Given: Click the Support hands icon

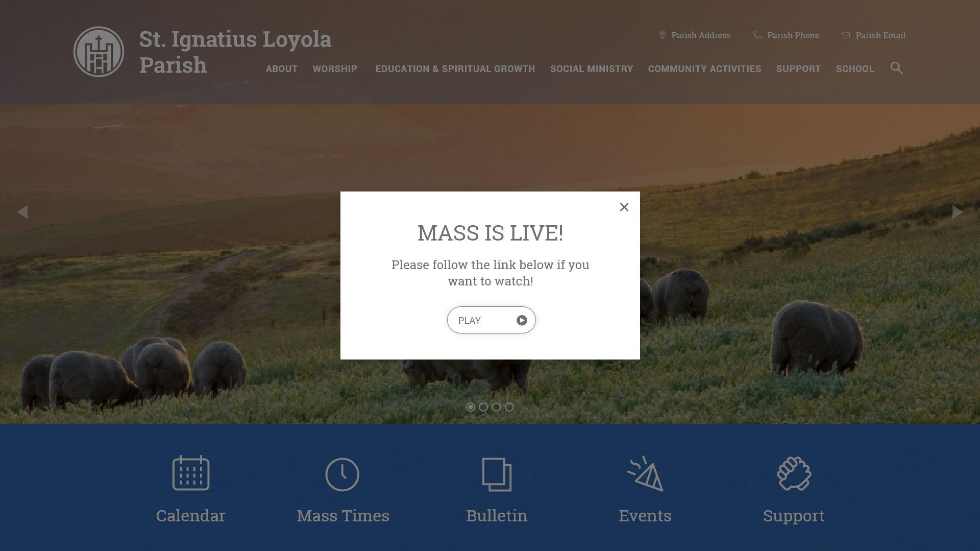Looking at the screenshot, I should [x=794, y=473].
